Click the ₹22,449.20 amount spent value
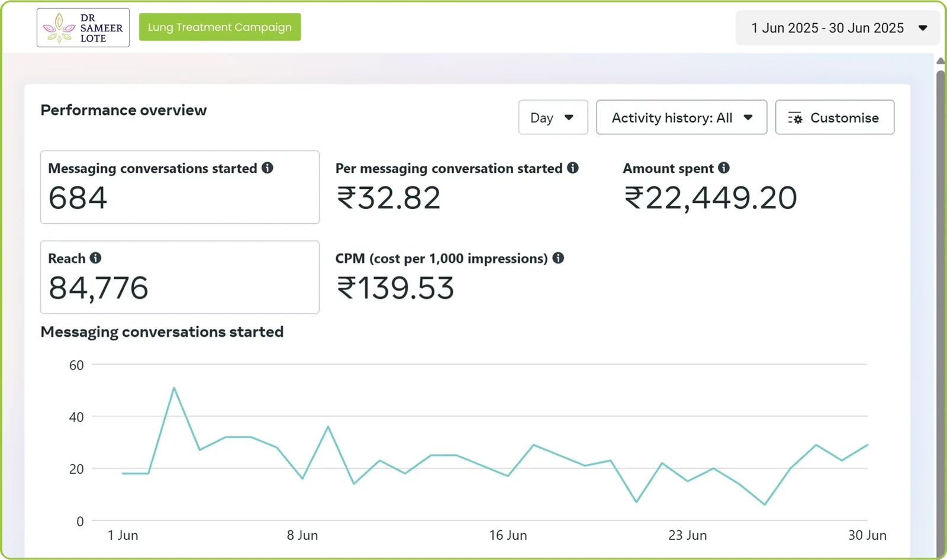 tap(710, 198)
